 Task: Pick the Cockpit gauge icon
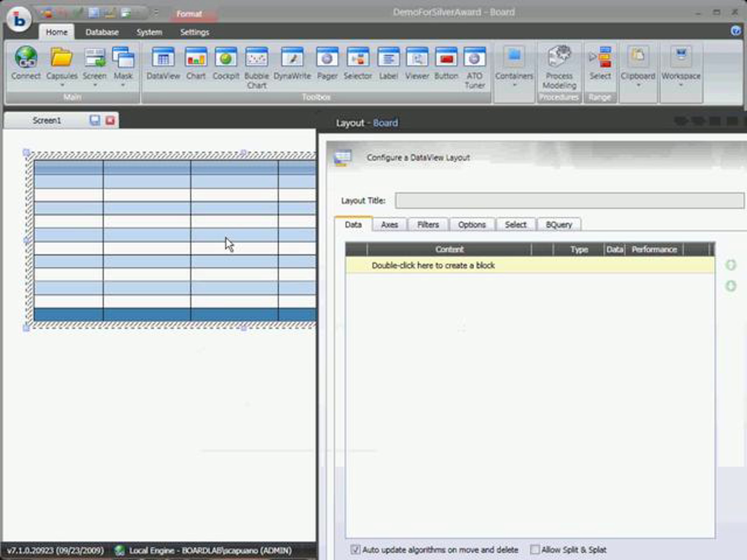click(226, 58)
